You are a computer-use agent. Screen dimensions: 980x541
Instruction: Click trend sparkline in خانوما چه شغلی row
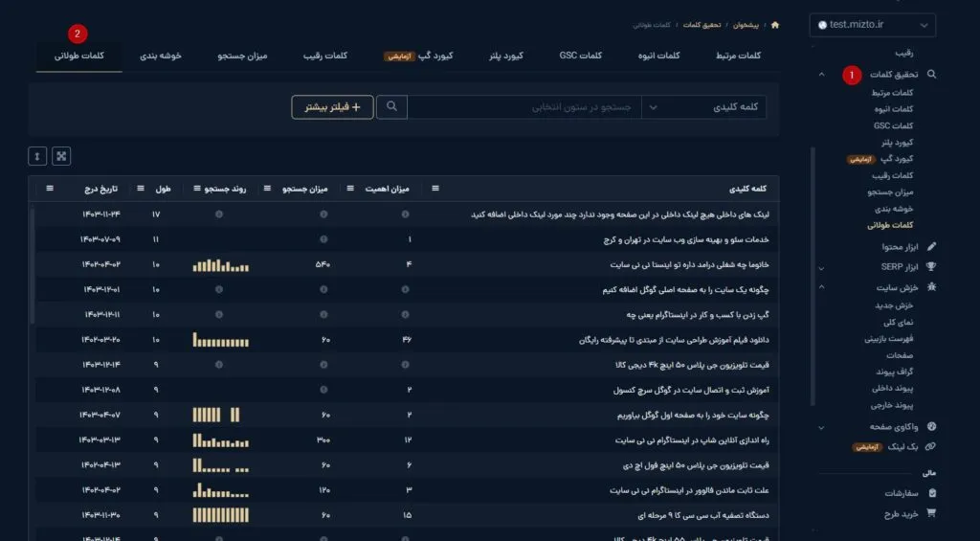point(221,265)
